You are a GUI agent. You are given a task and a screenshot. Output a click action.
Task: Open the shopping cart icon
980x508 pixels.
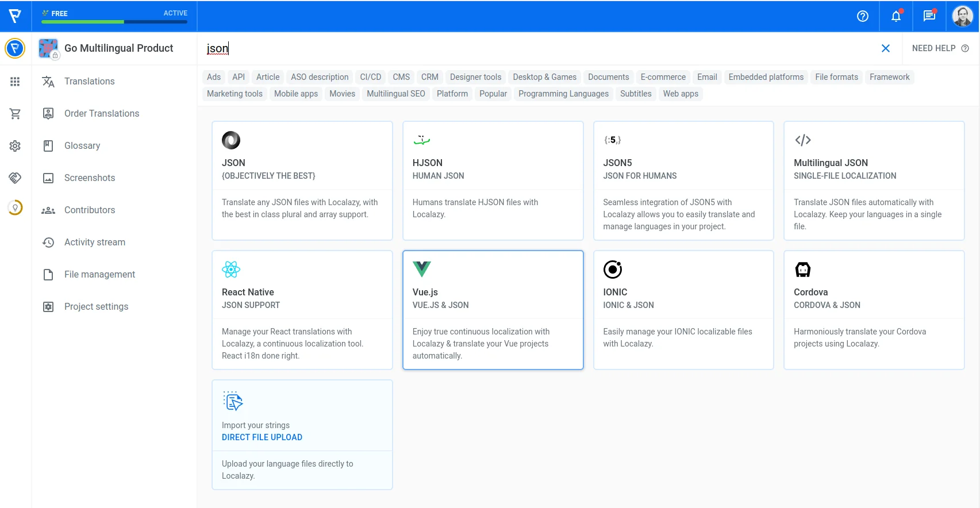(x=15, y=114)
